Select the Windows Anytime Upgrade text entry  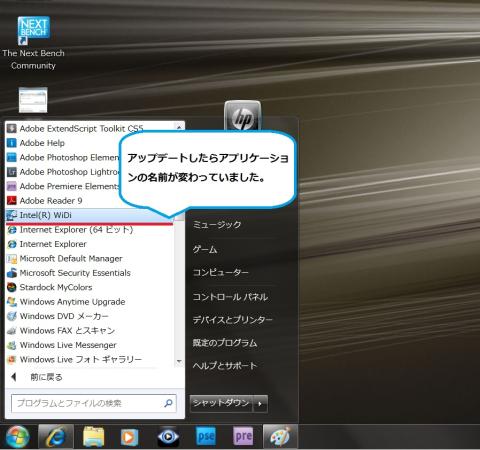point(72,302)
